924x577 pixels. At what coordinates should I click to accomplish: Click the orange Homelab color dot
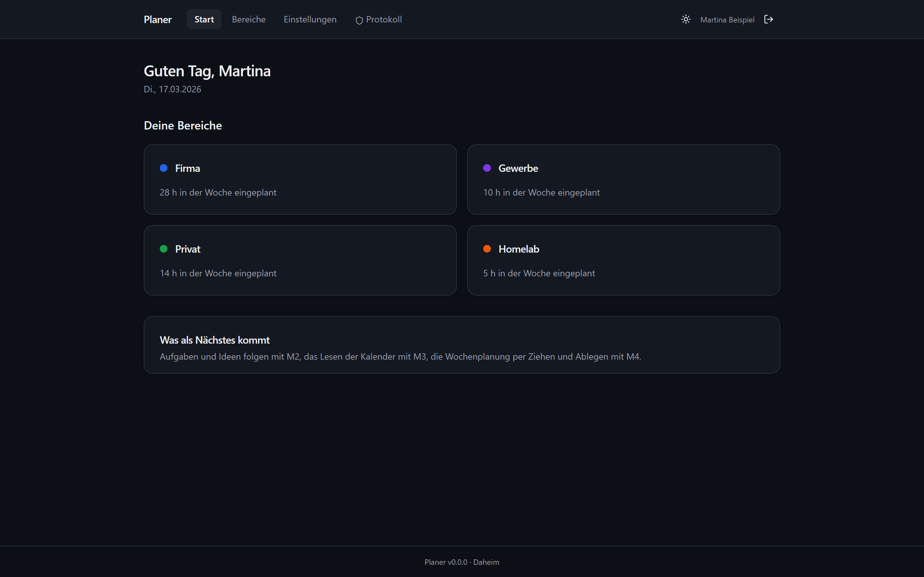pyautogui.click(x=487, y=249)
